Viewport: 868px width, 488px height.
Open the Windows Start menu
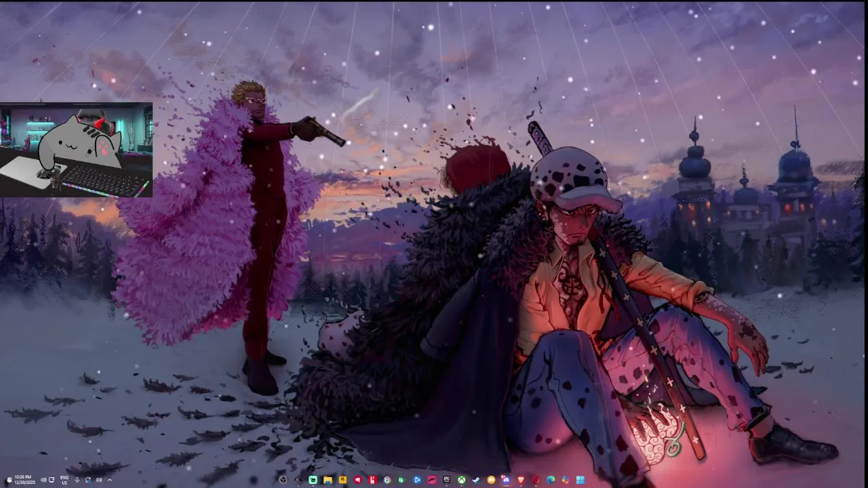(x=580, y=480)
